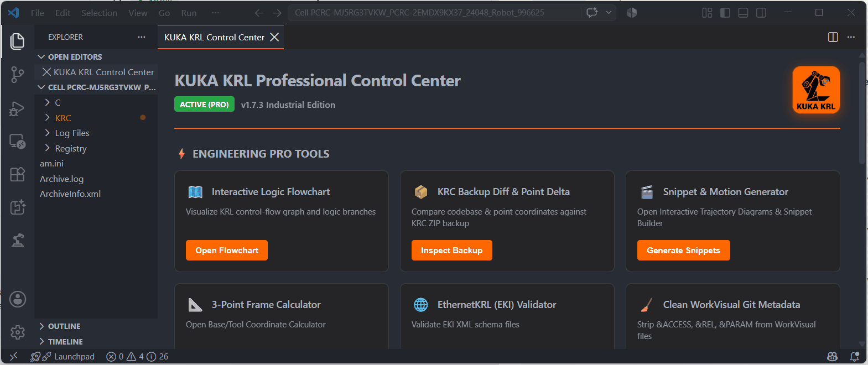
Task: Click the 3-Point Frame Calculator card title
Action: coord(266,305)
